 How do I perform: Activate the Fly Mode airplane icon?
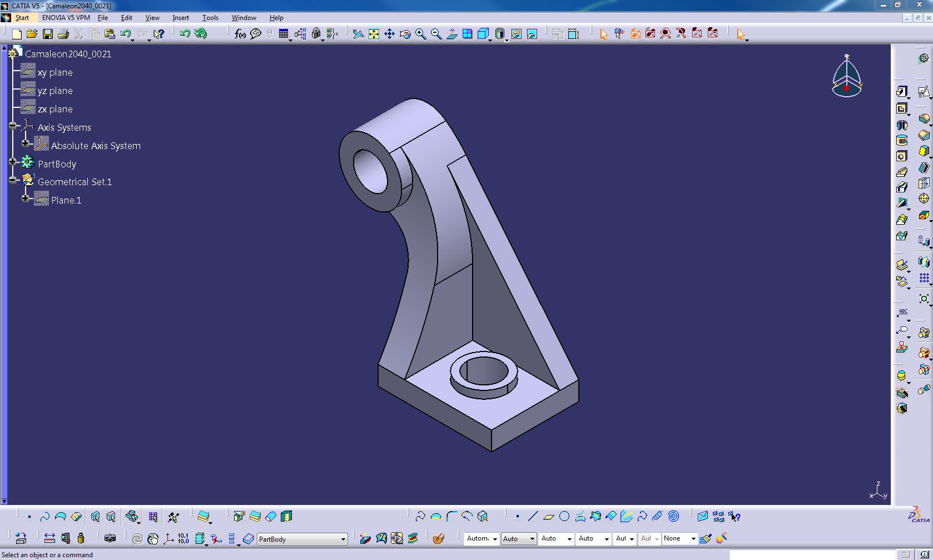coord(358,34)
